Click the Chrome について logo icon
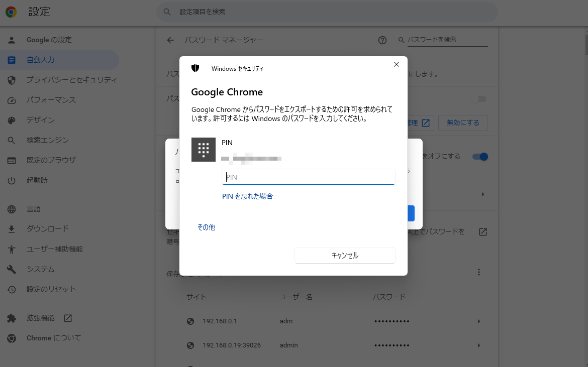The image size is (588, 367). point(12,338)
